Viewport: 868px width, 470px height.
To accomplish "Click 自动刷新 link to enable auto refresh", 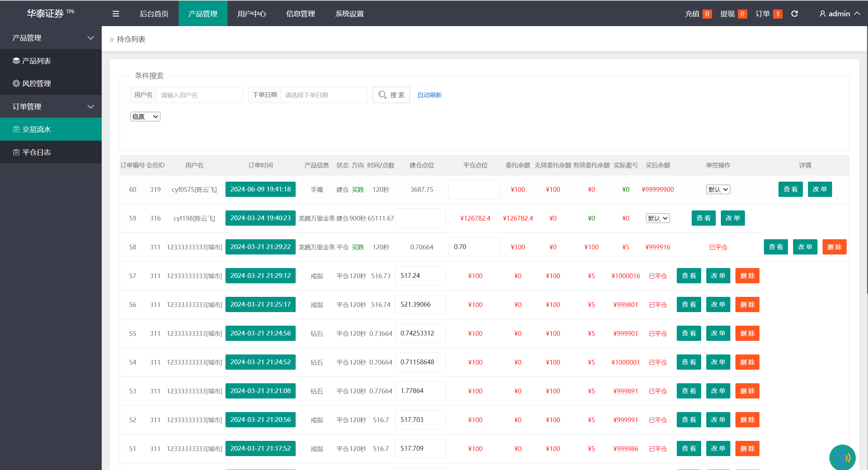I will pos(429,95).
